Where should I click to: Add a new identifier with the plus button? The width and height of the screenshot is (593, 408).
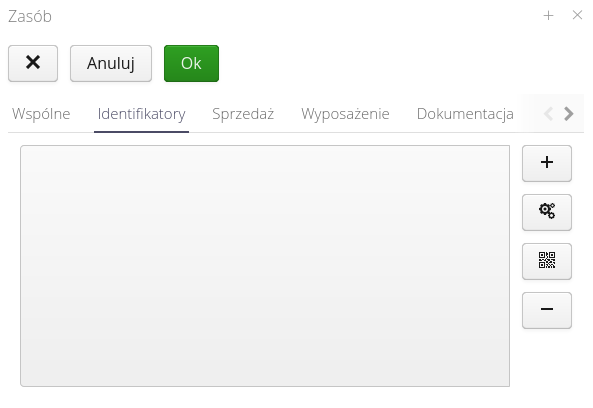(546, 163)
